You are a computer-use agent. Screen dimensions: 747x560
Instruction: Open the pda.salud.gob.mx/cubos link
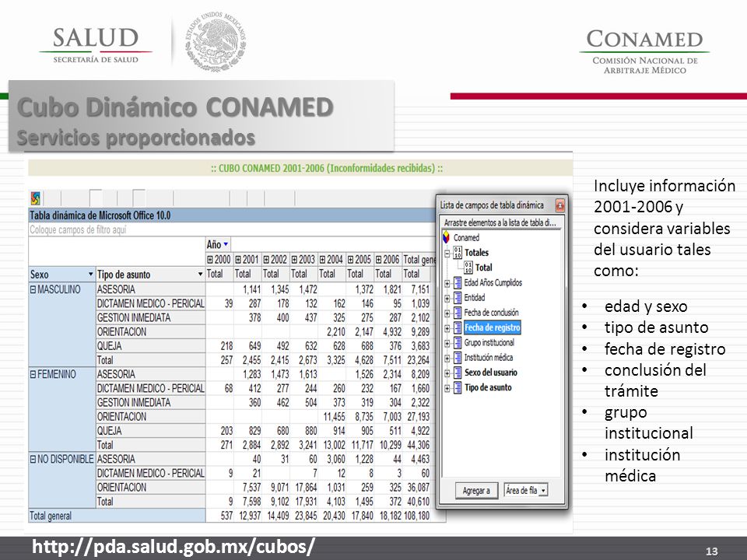coord(174,547)
